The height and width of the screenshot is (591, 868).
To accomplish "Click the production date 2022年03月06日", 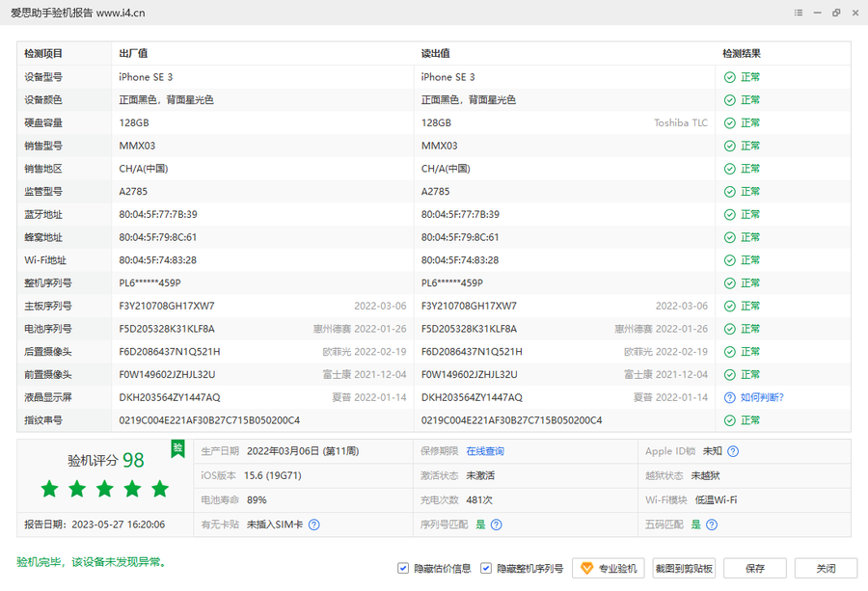I will pos(303,451).
